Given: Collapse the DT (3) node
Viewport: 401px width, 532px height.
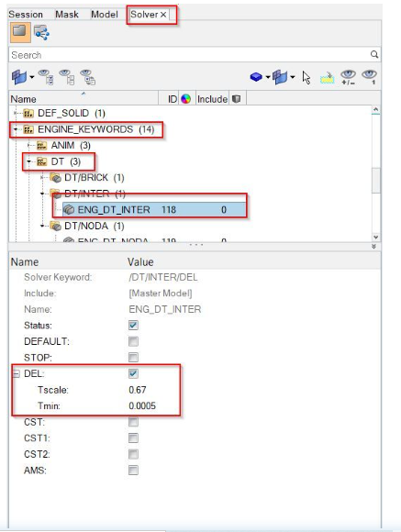Looking at the screenshot, I should tap(29, 161).
